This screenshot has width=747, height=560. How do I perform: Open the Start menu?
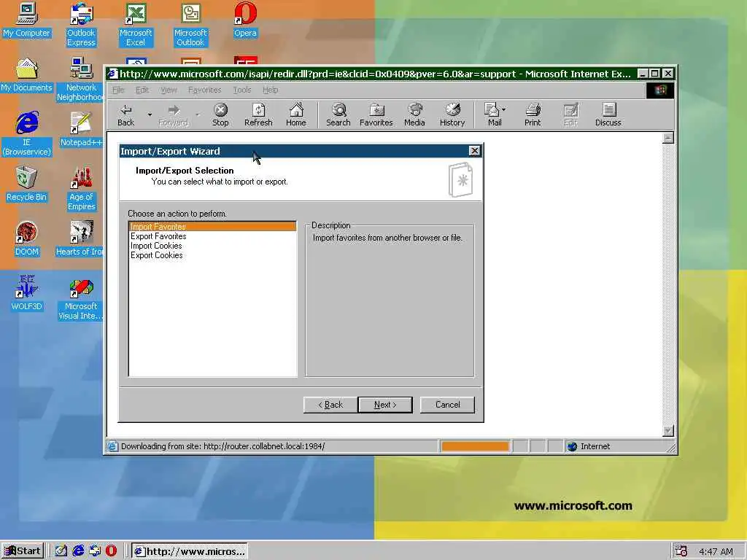click(x=23, y=551)
